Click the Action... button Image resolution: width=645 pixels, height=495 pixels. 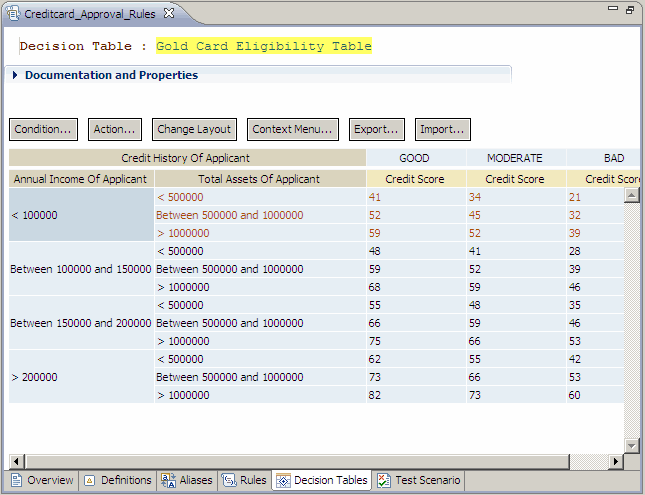point(114,129)
